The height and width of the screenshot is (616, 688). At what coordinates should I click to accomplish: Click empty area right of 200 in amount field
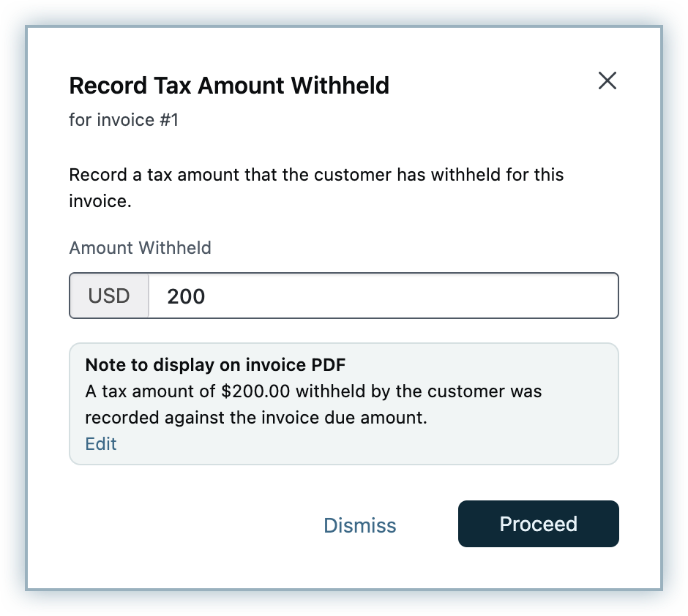pyautogui.click(x=439, y=296)
